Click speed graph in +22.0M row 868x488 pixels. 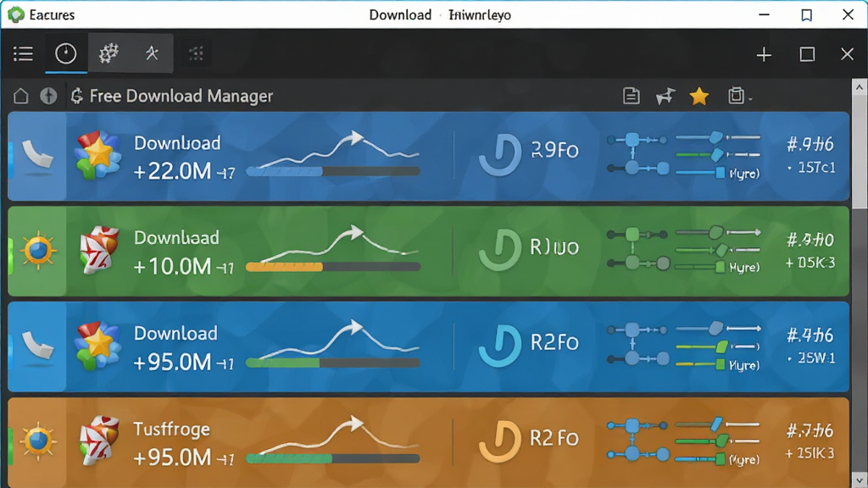click(x=339, y=147)
